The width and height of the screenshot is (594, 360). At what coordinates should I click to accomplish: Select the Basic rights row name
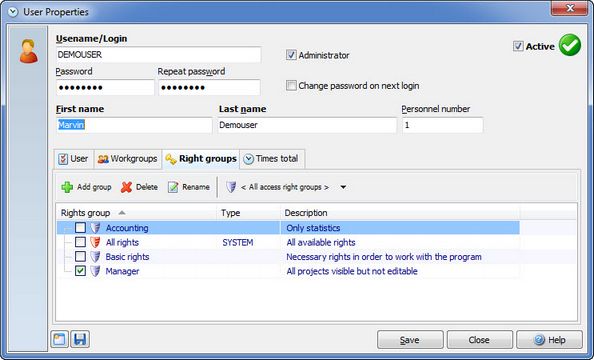click(127, 257)
